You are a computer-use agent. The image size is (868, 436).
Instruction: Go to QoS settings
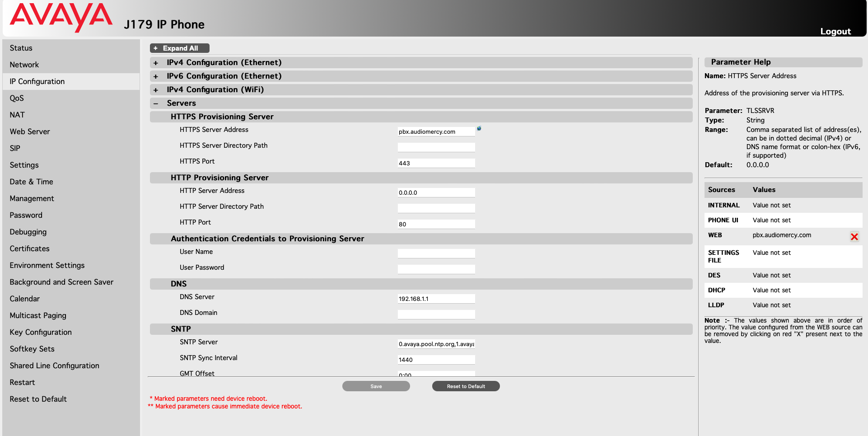[71, 98]
